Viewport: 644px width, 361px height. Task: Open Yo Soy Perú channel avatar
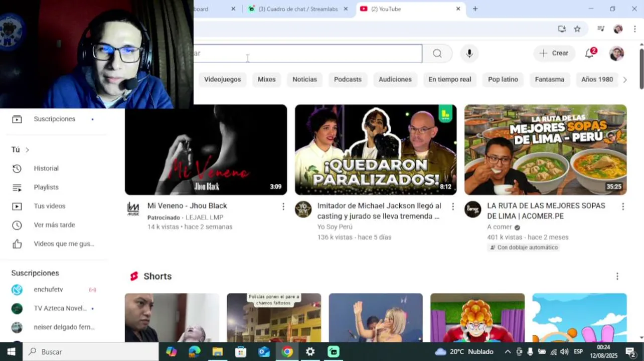pyautogui.click(x=303, y=210)
